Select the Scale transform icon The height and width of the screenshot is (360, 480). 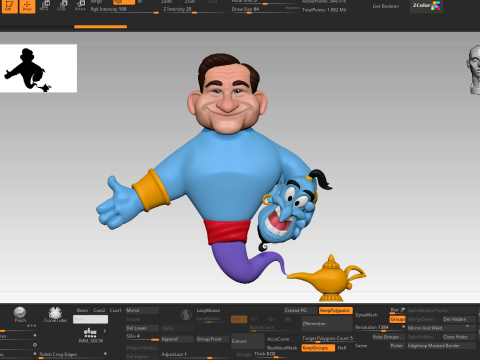point(62,6)
